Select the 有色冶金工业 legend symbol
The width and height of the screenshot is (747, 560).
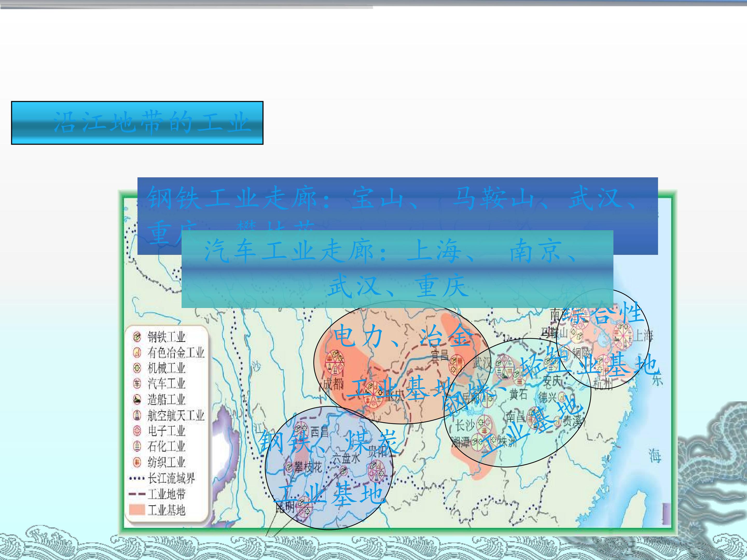click(137, 353)
